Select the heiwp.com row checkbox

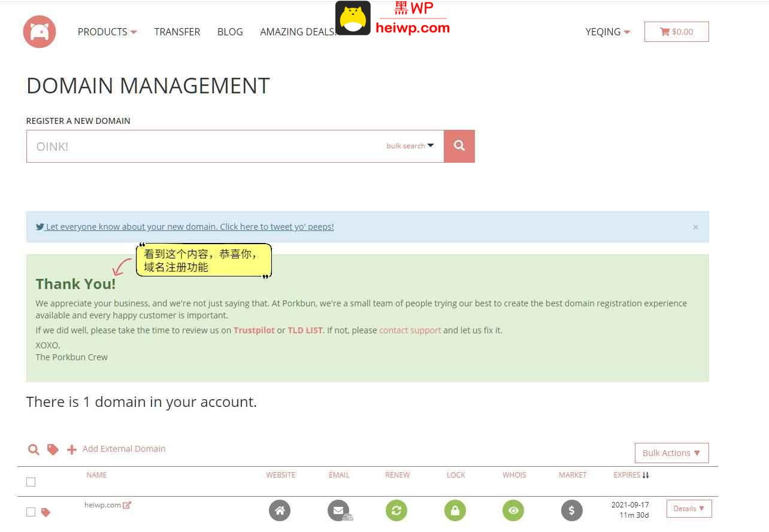point(31,512)
